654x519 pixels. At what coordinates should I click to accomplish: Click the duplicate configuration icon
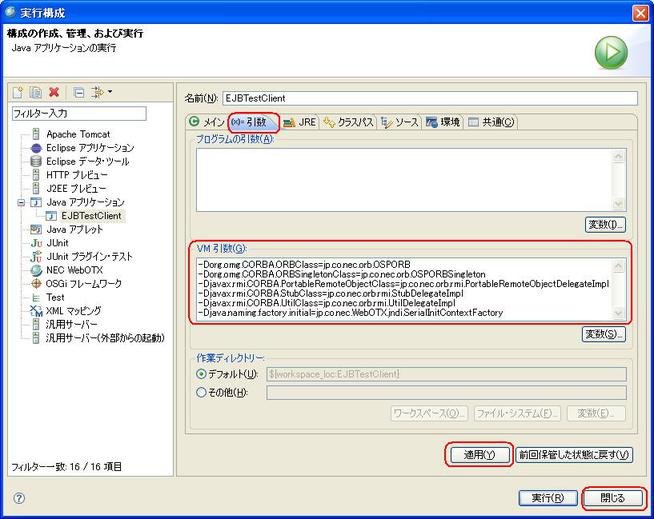click(x=36, y=92)
